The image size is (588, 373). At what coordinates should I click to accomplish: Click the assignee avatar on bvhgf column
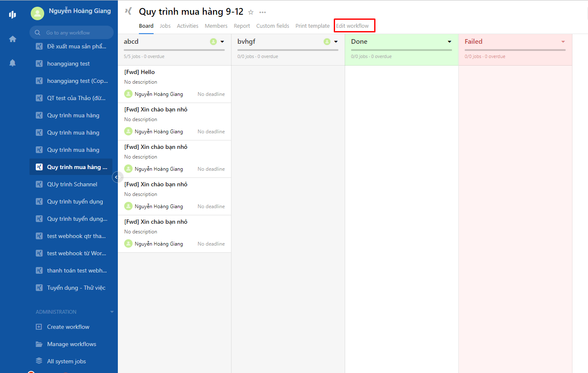pos(327,41)
